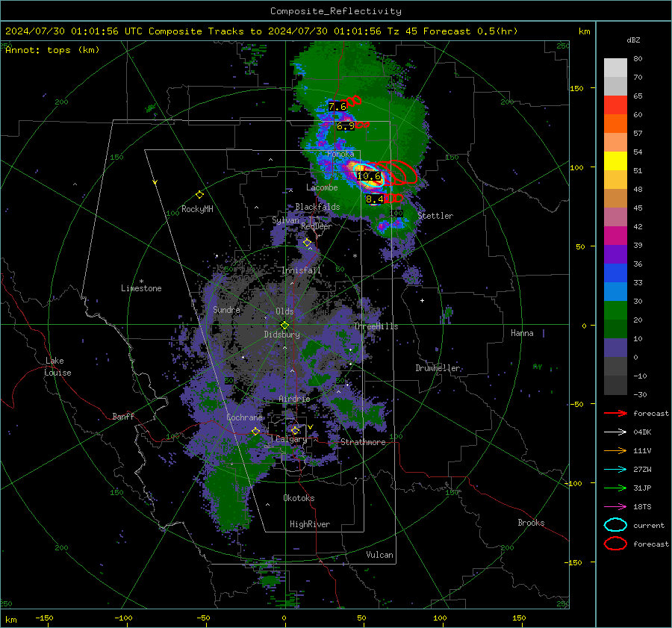672x628 pixels.
Task: Click the purple 39-36 dBZ swatch
Action: (x=615, y=255)
